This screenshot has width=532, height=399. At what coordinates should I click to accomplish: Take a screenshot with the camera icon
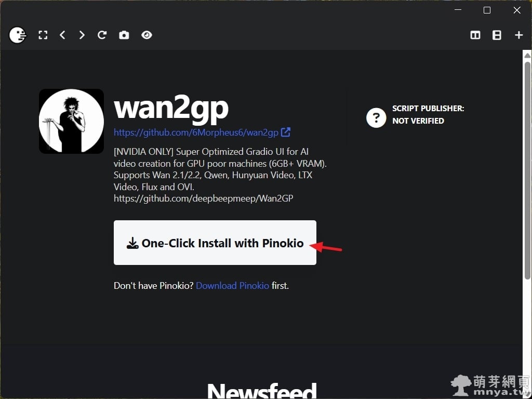[124, 35]
